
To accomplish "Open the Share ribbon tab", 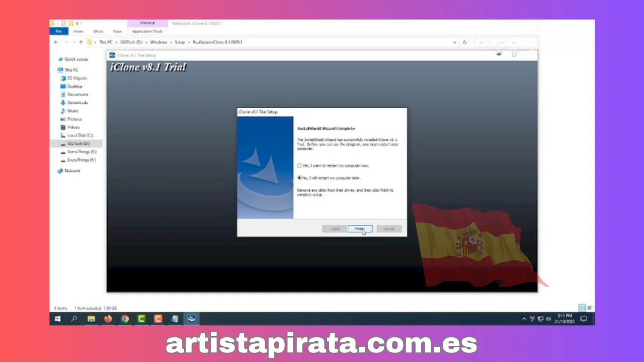I will tap(98, 31).
